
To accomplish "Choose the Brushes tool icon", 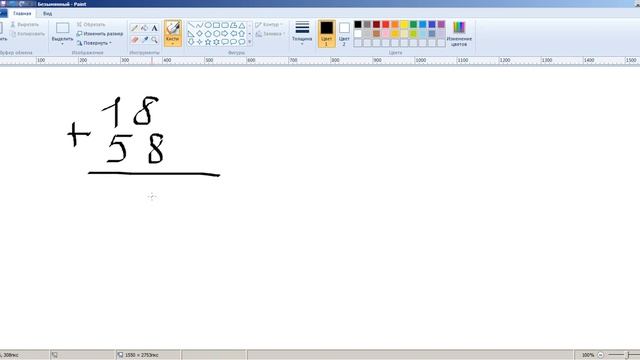I will tap(173, 28).
